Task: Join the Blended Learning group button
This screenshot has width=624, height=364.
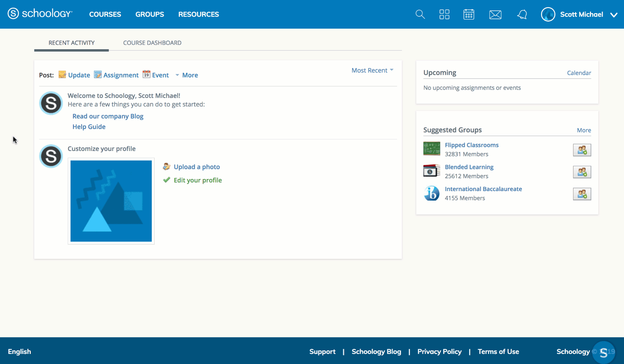Action: tap(582, 172)
